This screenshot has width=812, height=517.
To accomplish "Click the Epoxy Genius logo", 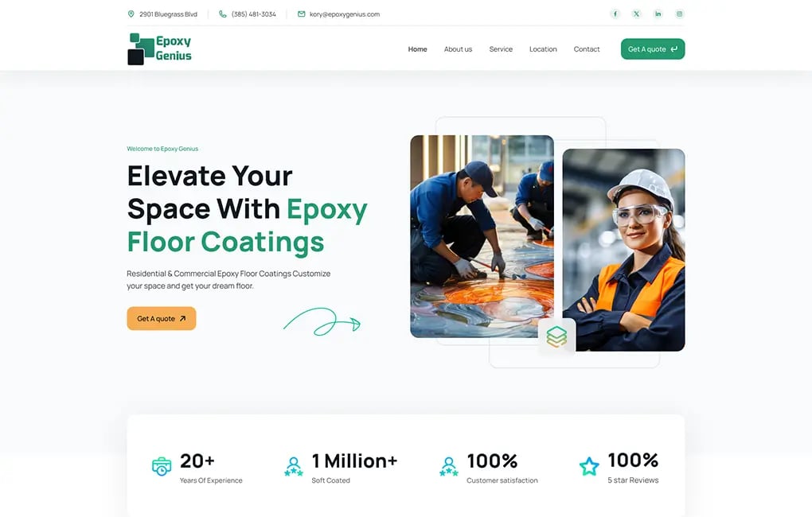I will (x=159, y=49).
